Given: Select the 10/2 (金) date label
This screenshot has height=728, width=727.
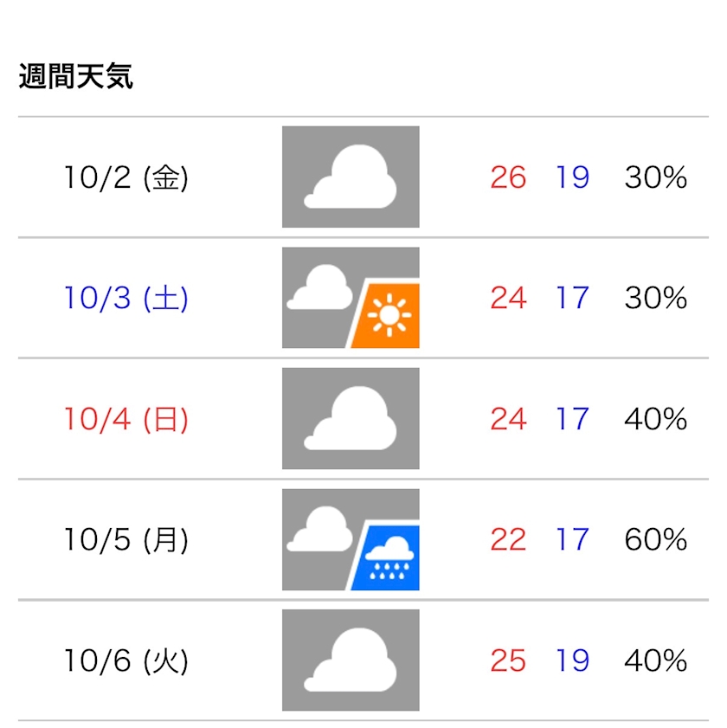Looking at the screenshot, I should 126,177.
